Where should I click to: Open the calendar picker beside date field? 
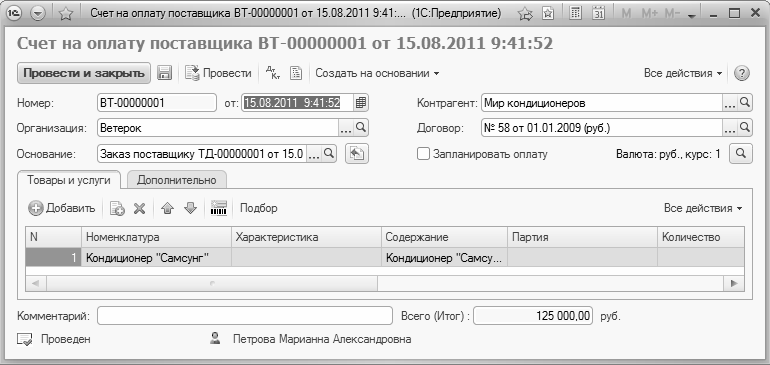click(x=361, y=103)
